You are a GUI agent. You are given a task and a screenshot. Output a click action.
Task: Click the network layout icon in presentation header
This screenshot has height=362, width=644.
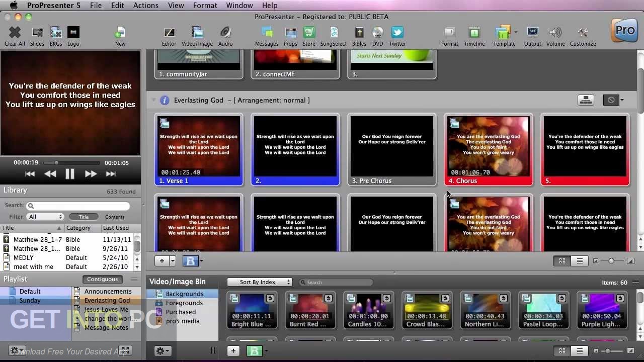[586, 100]
